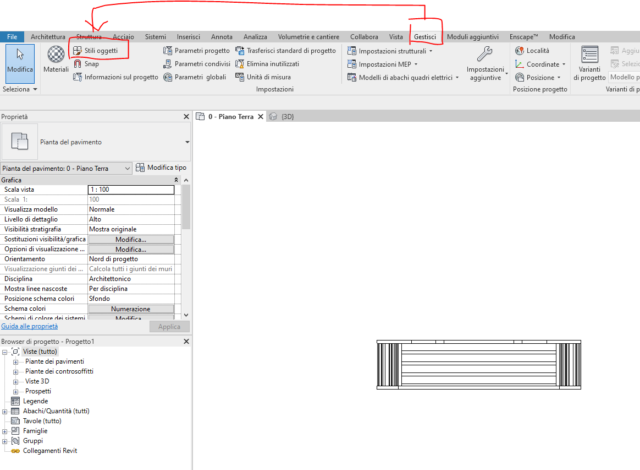This screenshot has width=640, height=470.
Task: Switch to the Analizza ribbon tab
Action: pos(255,37)
